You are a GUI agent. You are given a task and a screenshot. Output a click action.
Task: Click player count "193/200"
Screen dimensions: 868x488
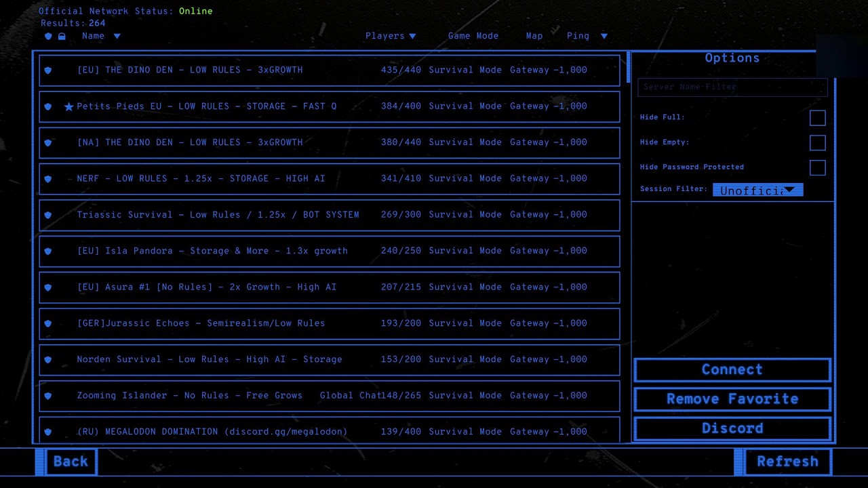coord(401,323)
